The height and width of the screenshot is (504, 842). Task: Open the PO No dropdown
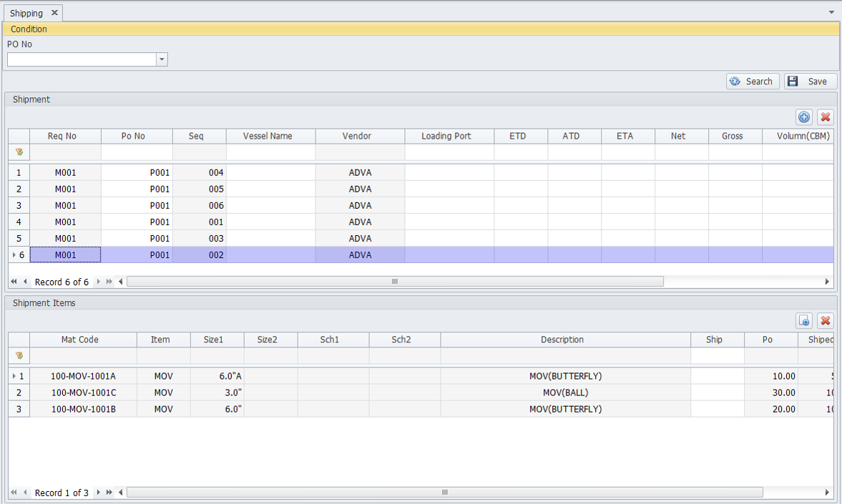point(162,59)
